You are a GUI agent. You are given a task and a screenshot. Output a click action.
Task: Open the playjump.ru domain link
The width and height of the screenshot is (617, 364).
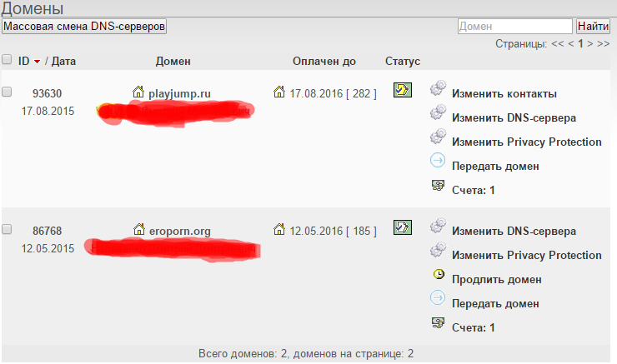(179, 93)
